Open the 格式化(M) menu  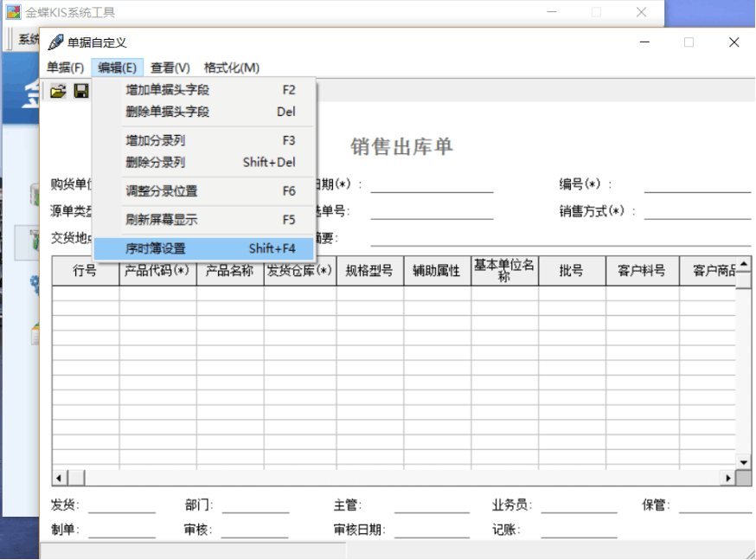(x=231, y=68)
